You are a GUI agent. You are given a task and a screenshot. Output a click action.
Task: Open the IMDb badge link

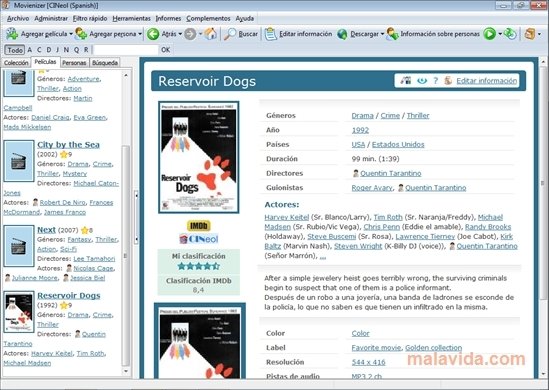coord(199,226)
